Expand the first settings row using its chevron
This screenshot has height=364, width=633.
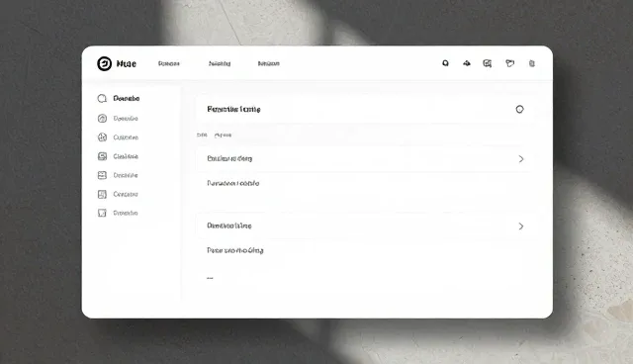(521, 159)
